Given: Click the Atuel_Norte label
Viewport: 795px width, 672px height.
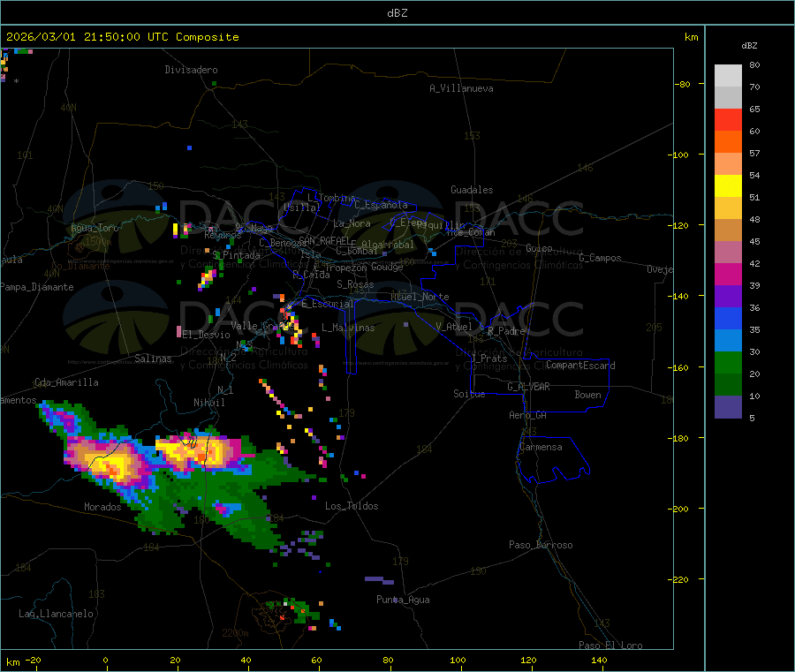Looking at the screenshot, I should [420, 297].
